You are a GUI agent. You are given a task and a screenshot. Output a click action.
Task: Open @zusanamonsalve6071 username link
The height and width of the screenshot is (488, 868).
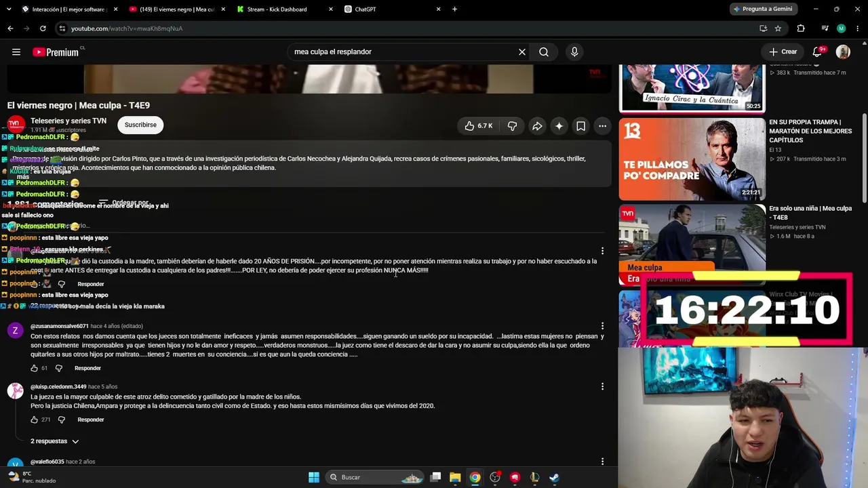[60, 326]
